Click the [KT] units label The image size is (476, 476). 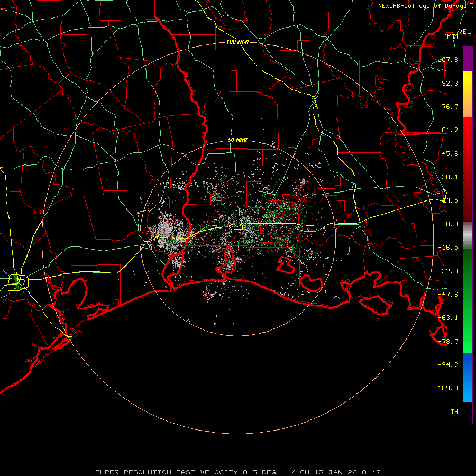point(452,37)
